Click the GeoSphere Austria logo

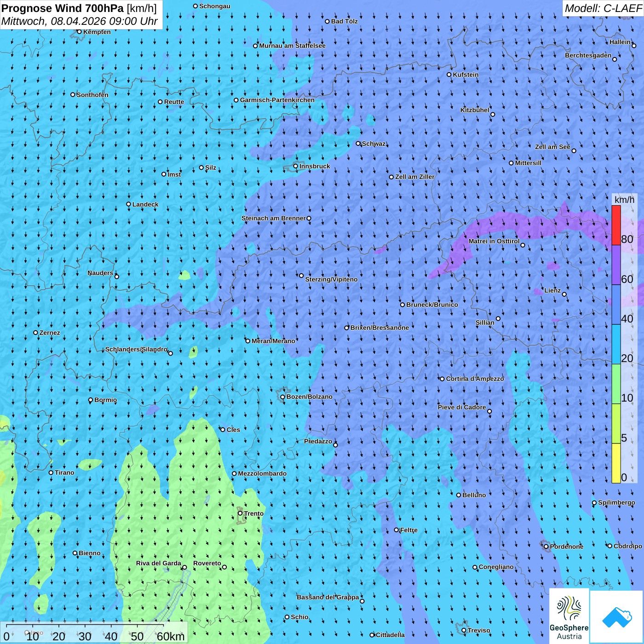point(569,615)
